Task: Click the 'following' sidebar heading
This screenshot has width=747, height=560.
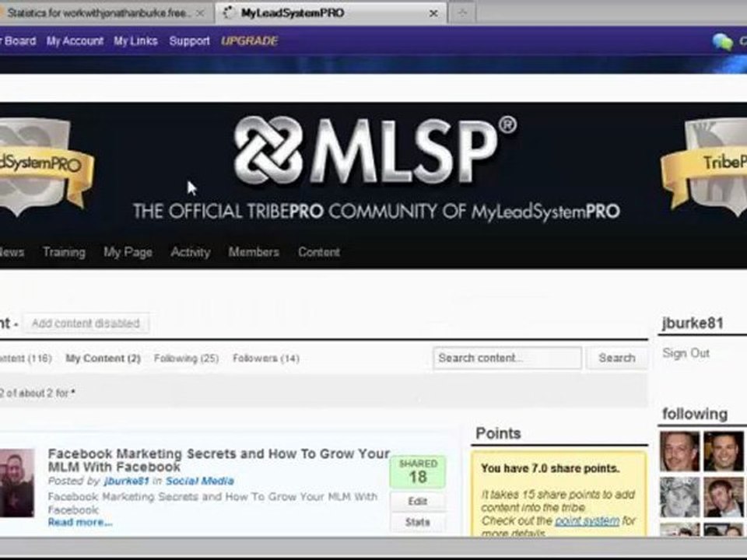Action: [695, 414]
